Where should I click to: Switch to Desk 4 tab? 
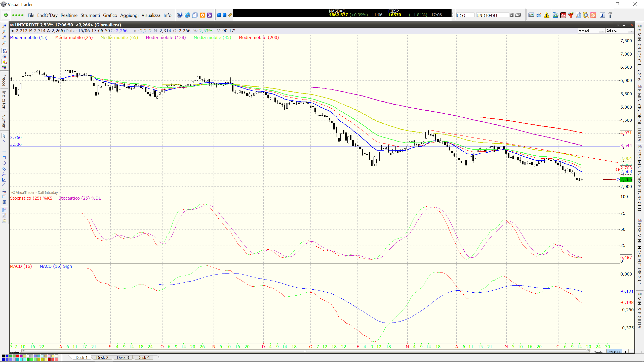click(143, 357)
